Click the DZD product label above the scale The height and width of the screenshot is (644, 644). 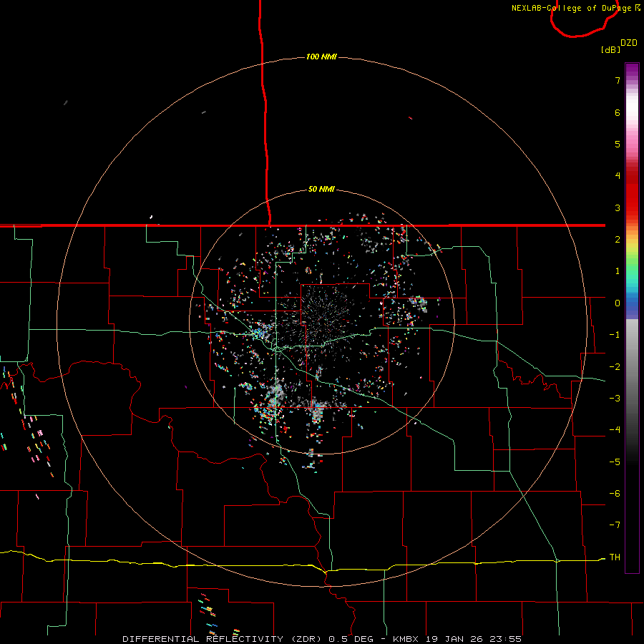point(629,43)
